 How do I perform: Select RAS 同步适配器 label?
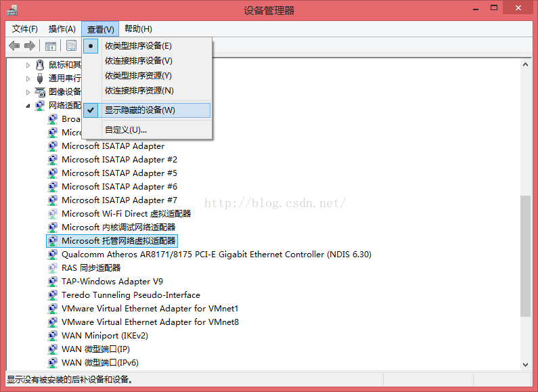point(91,268)
